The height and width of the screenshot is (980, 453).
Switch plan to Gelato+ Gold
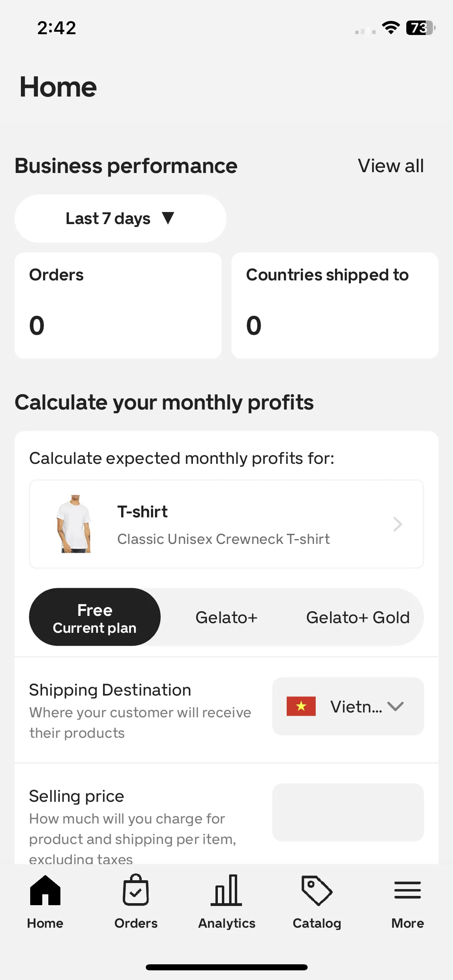(x=358, y=617)
